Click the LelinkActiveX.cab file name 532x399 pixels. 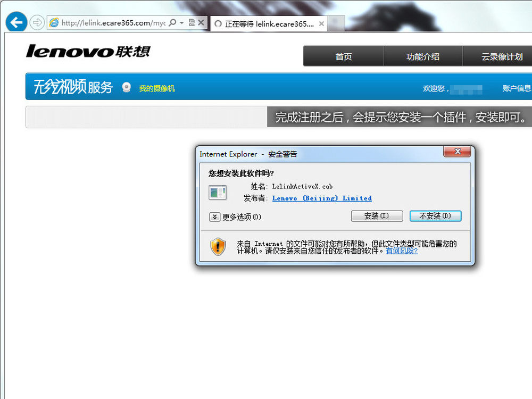point(302,186)
